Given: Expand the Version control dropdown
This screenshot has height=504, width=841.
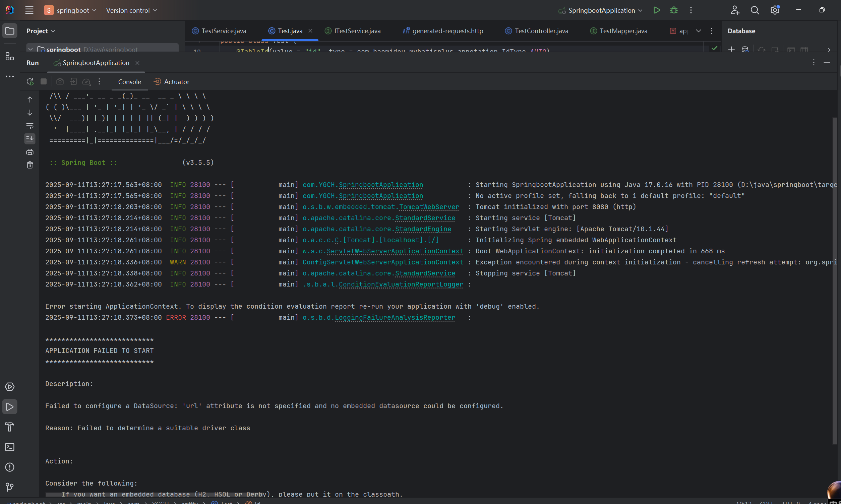Looking at the screenshot, I should pos(131,10).
